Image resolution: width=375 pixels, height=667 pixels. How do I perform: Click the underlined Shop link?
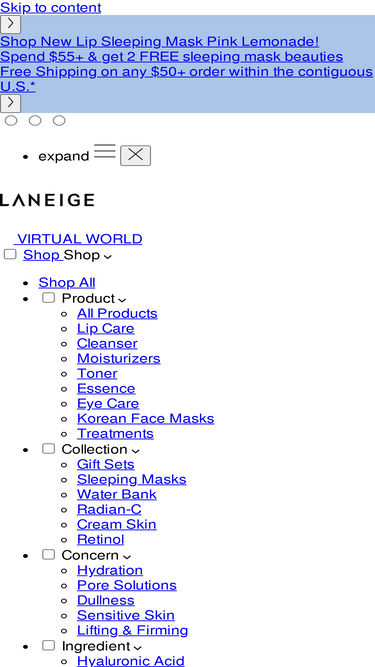(43, 255)
